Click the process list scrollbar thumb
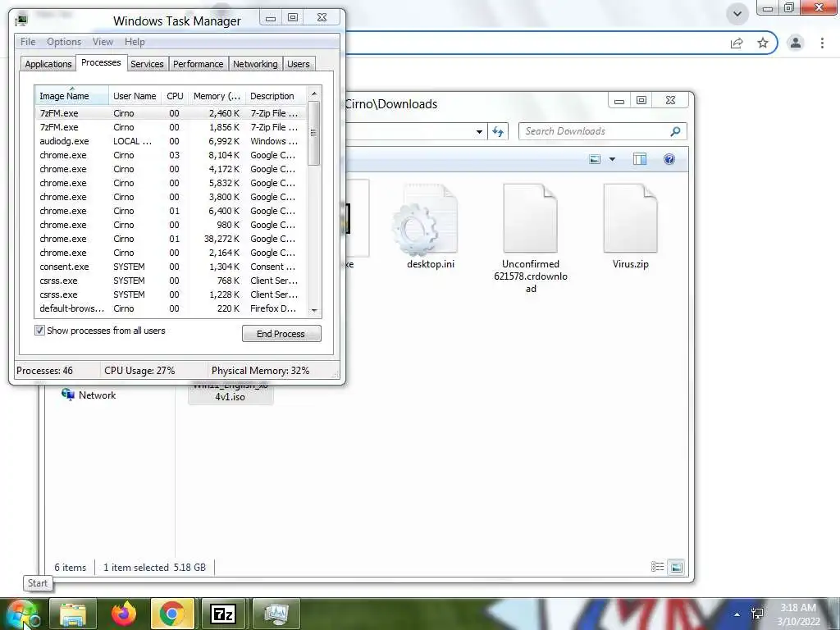This screenshot has height=630, width=840. 314,134
